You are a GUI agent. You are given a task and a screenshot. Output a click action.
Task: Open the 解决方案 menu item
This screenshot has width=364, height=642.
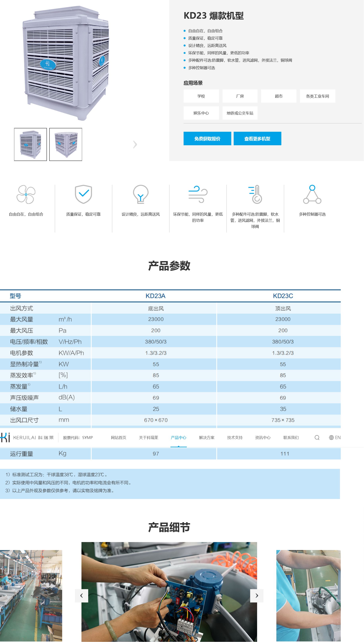click(206, 438)
